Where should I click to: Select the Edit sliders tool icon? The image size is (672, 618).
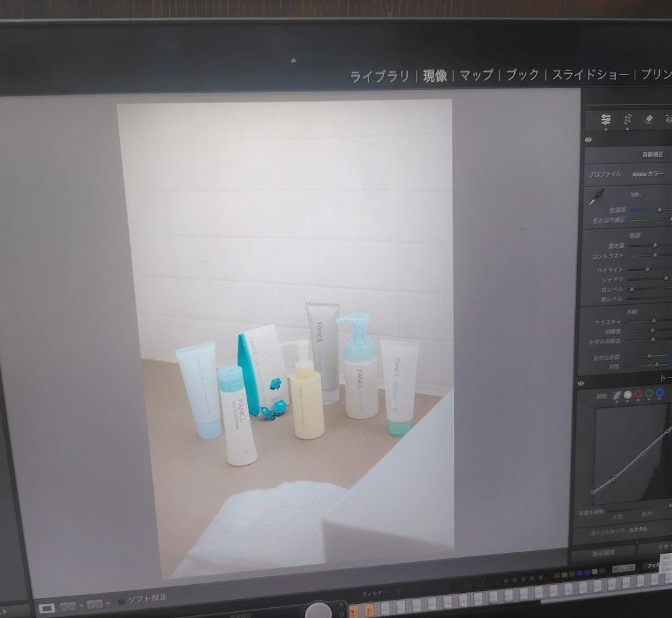click(x=606, y=120)
